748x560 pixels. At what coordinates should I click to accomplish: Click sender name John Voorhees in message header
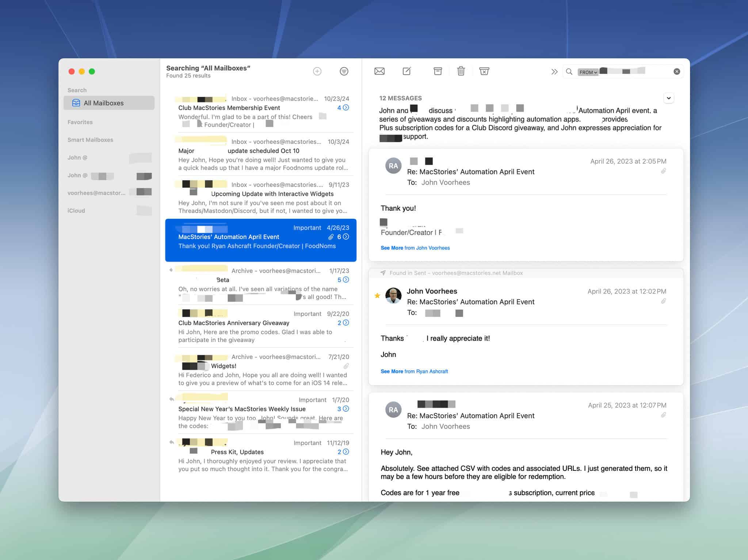tap(432, 291)
